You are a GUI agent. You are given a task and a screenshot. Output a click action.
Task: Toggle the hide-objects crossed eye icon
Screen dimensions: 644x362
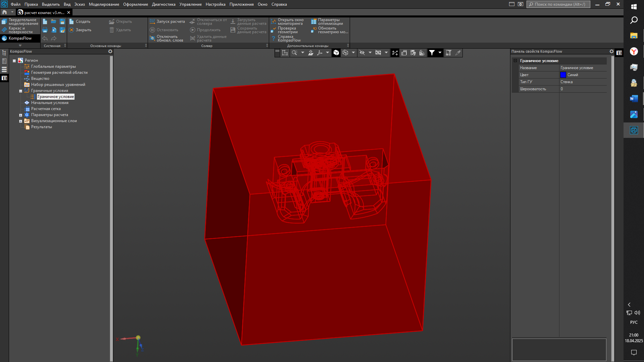(x=362, y=53)
